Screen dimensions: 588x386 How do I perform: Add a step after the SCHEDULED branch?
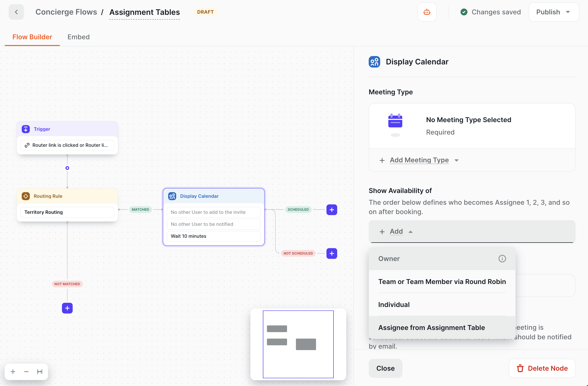[x=332, y=210]
